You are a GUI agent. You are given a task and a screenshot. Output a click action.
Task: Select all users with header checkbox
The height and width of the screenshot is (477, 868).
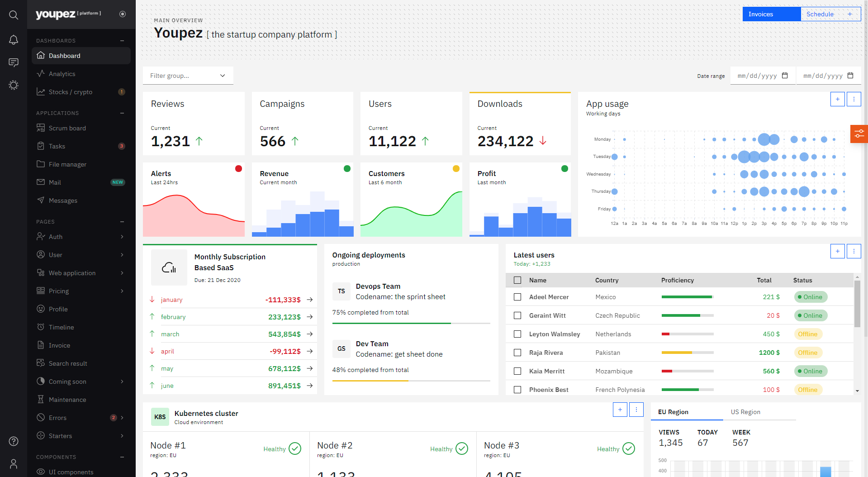tap(517, 280)
